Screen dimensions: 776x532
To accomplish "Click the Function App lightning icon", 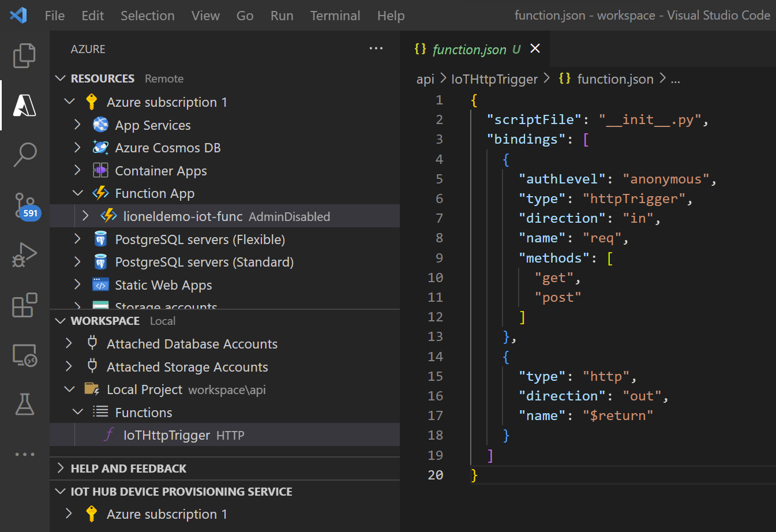I will click(100, 193).
